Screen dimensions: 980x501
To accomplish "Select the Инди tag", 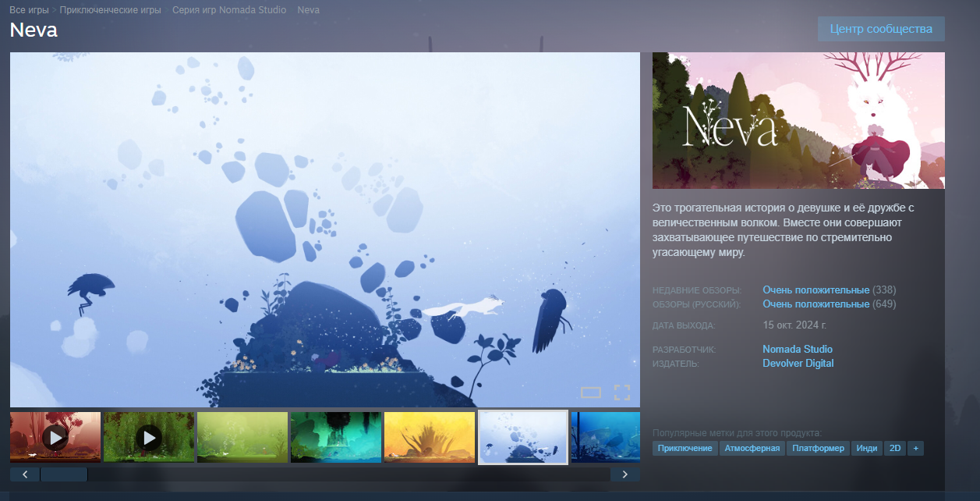I will point(867,448).
